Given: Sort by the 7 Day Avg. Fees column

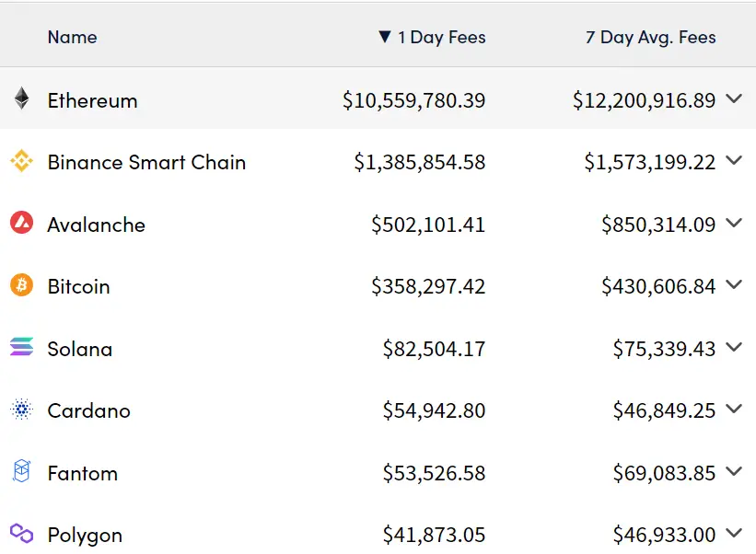Looking at the screenshot, I should point(650,38).
